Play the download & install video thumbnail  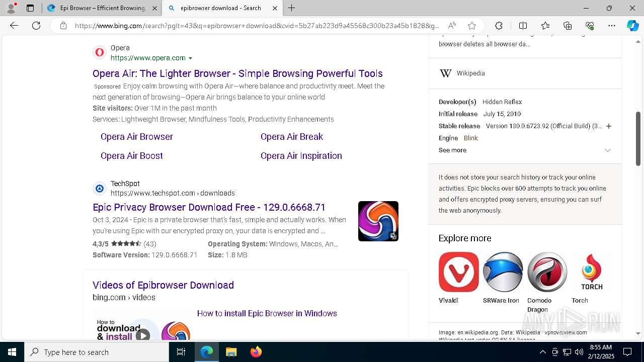(142, 325)
